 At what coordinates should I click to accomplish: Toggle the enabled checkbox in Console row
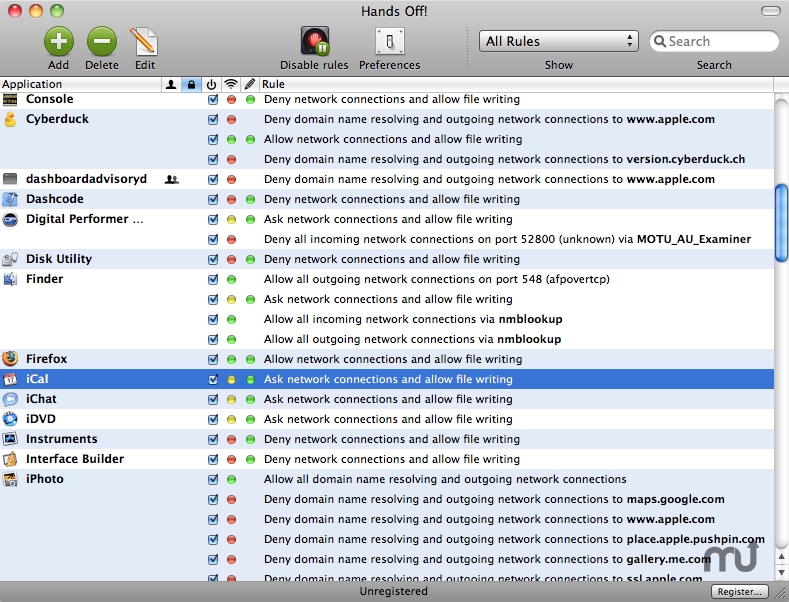(x=213, y=100)
